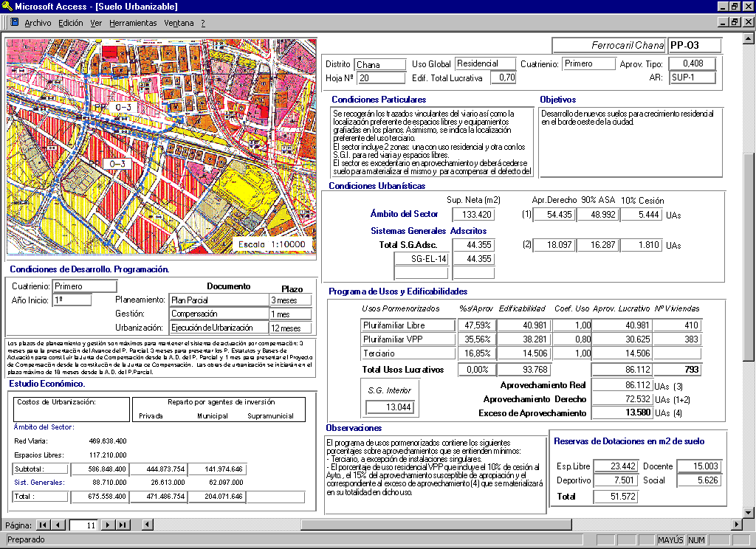Click the horizontal scrollbar left arrow
Viewport: 756px width, 549px height.
click(148, 525)
